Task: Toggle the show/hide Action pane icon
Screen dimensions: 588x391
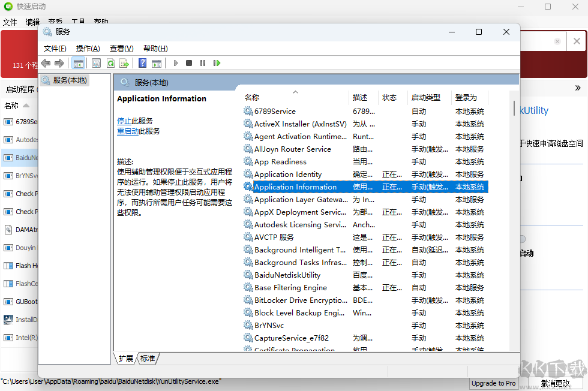Action: [157, 63]
